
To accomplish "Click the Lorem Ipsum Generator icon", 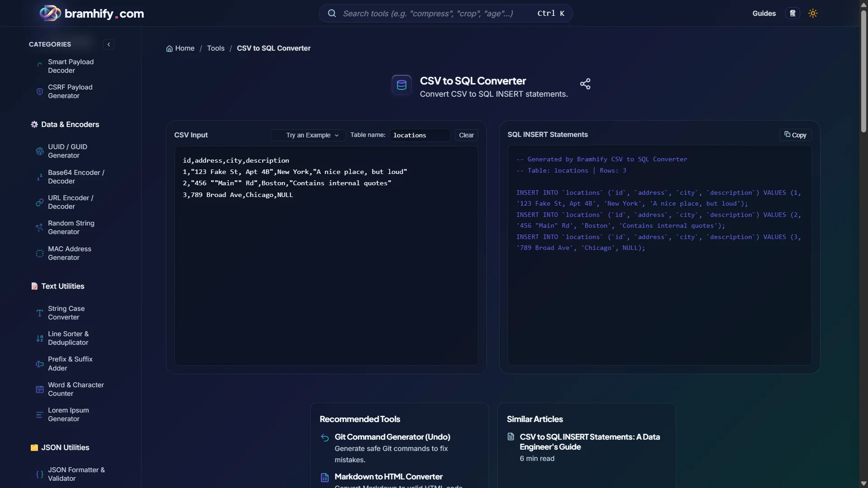I will (40, 414).
